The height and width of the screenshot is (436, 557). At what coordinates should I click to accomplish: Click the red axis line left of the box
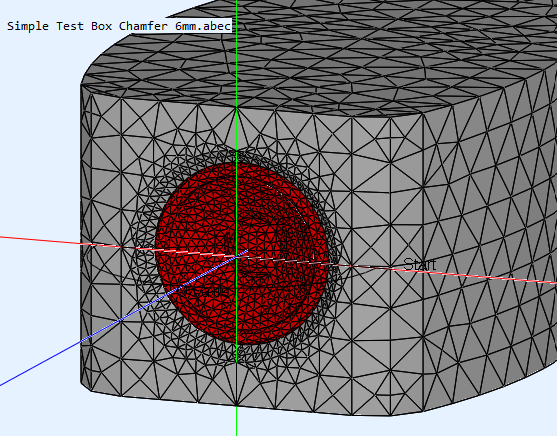(39, 240)
